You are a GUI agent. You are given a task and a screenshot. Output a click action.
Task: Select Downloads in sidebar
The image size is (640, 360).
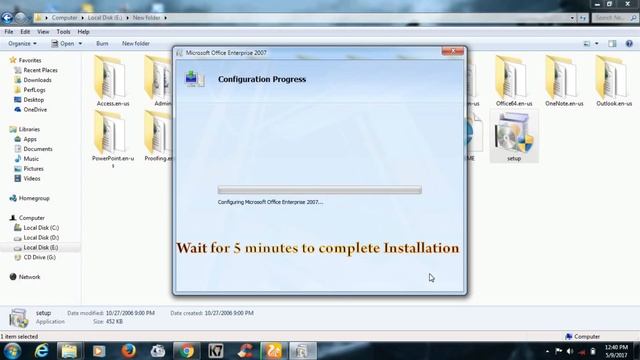pyautogui.click(x=37, y=80)
